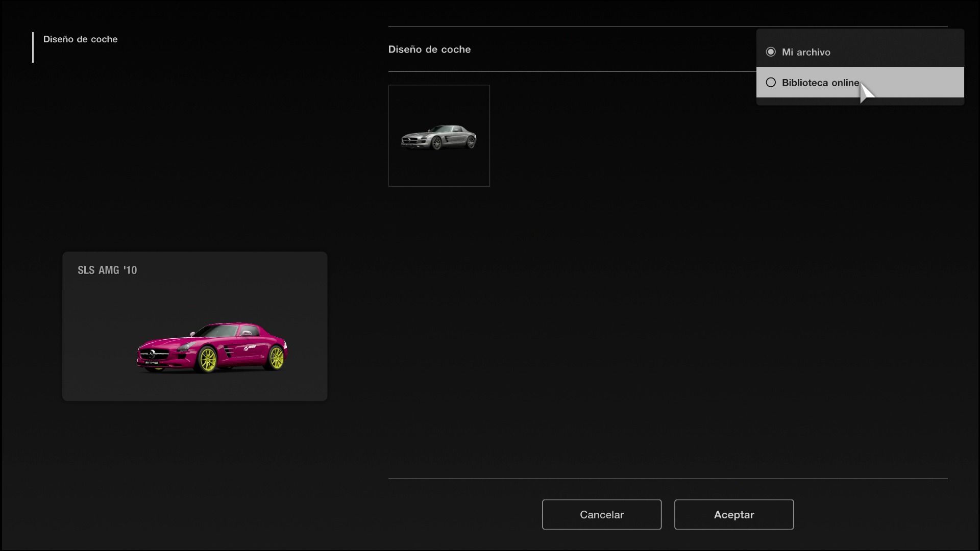Viewport: 980px width, 551px height.
Task: Click the filled circle beside Mi archivo
Action: [771, 52]
